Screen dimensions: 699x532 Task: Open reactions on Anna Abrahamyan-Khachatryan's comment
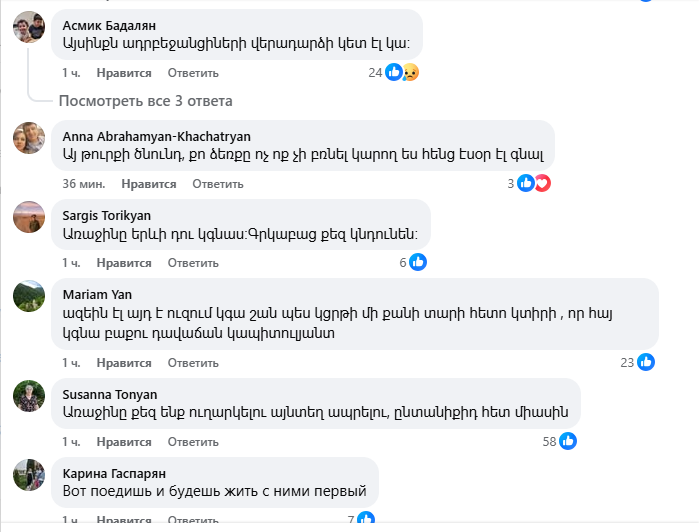point(533,183)
